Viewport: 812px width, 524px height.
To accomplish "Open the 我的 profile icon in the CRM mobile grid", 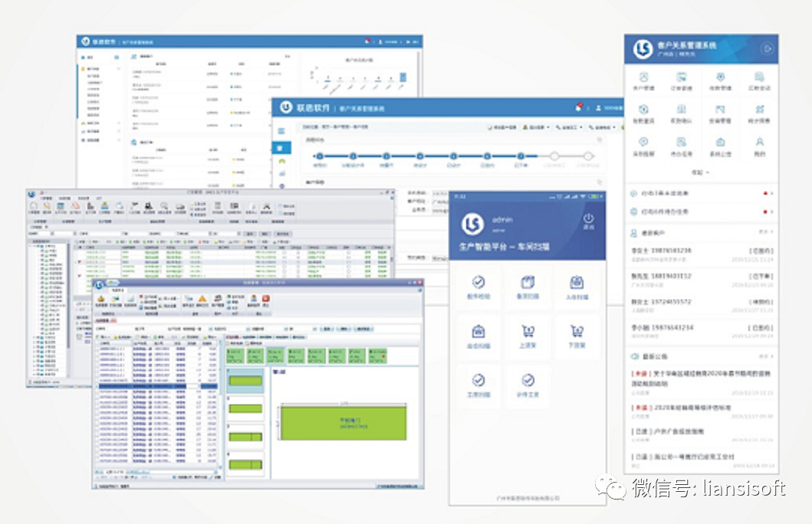I will [x=759, y=146].
